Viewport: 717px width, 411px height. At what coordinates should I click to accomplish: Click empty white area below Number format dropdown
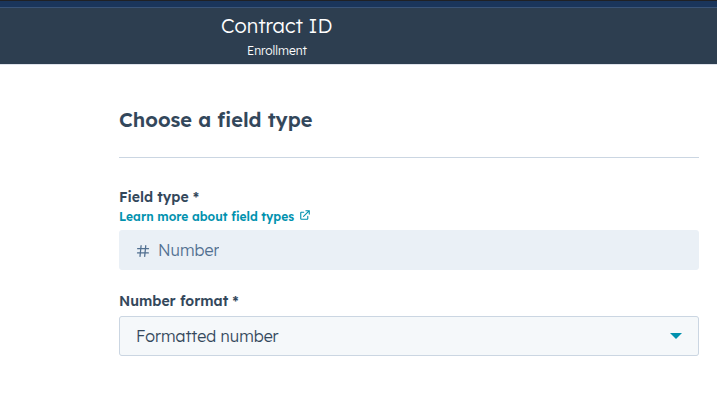click(409, 384)
